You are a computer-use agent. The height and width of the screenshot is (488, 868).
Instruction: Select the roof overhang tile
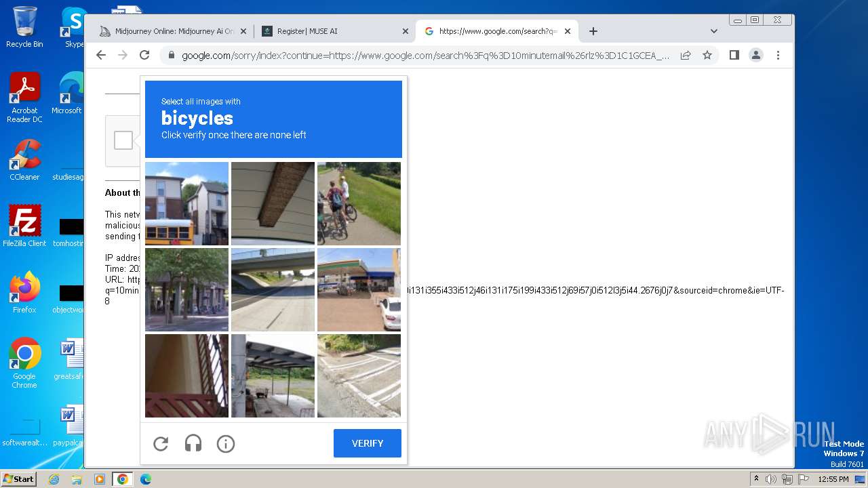coord(273,203)
